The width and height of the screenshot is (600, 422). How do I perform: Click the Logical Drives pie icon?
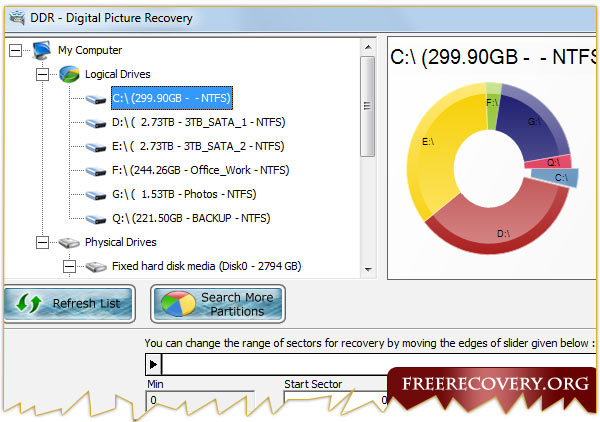[69, 74]
